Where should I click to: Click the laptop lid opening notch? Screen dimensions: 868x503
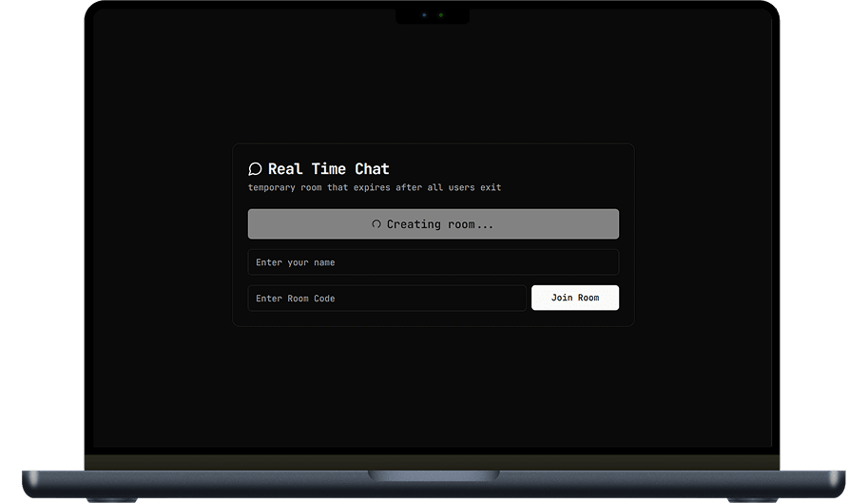pyautogui.click(x=434, y=474)
